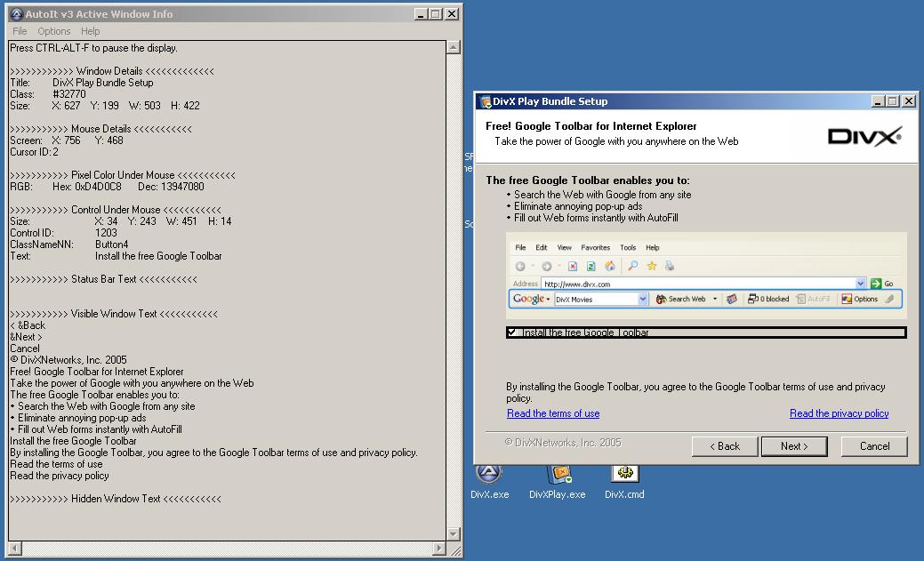Click the AutoIt title bar icon

(x=17, y=14)
